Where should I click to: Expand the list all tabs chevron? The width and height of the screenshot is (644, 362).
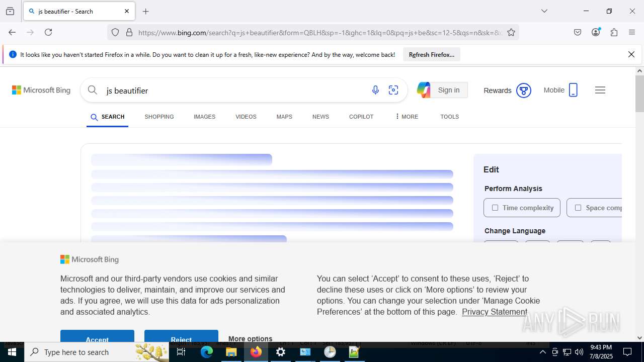point(544,11)
